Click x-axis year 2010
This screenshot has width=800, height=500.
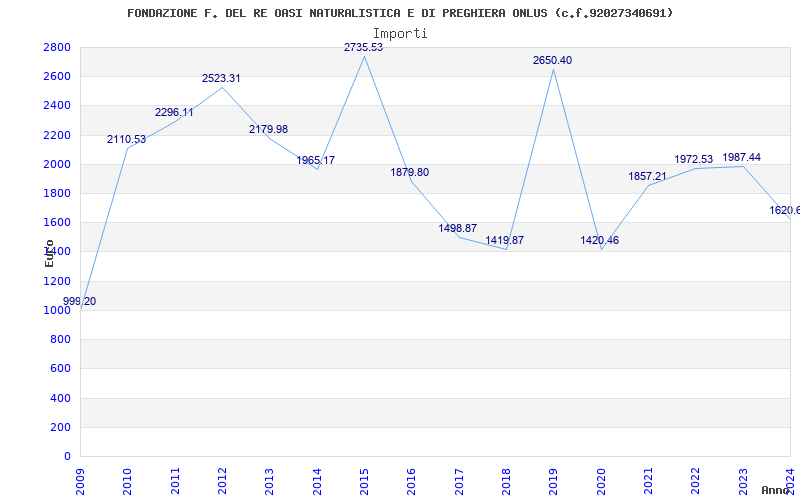coord(128,481)
